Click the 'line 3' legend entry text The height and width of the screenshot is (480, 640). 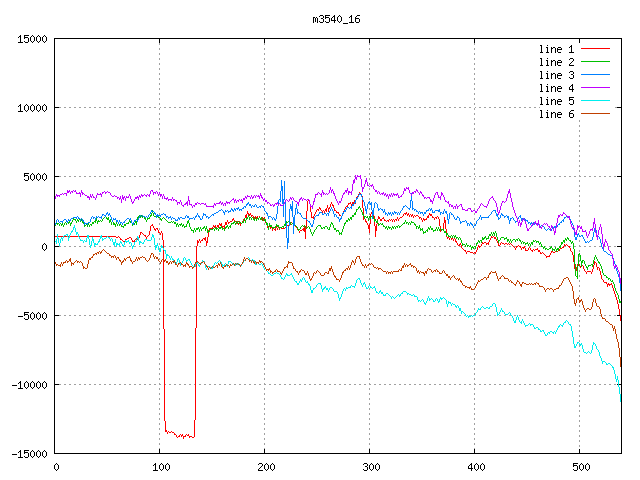pos(556,75)
